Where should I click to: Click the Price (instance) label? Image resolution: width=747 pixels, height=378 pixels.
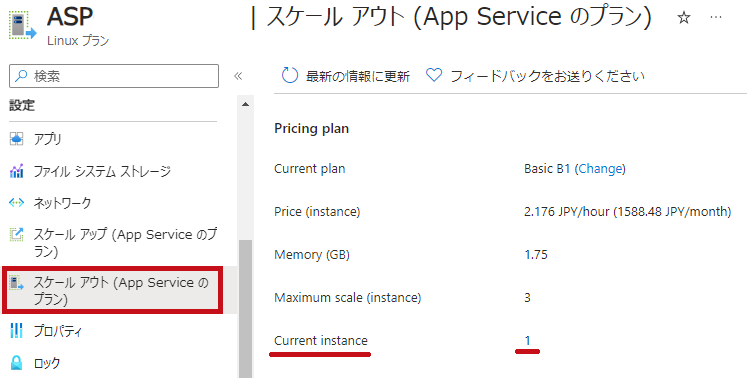click(x=317, y=212)
